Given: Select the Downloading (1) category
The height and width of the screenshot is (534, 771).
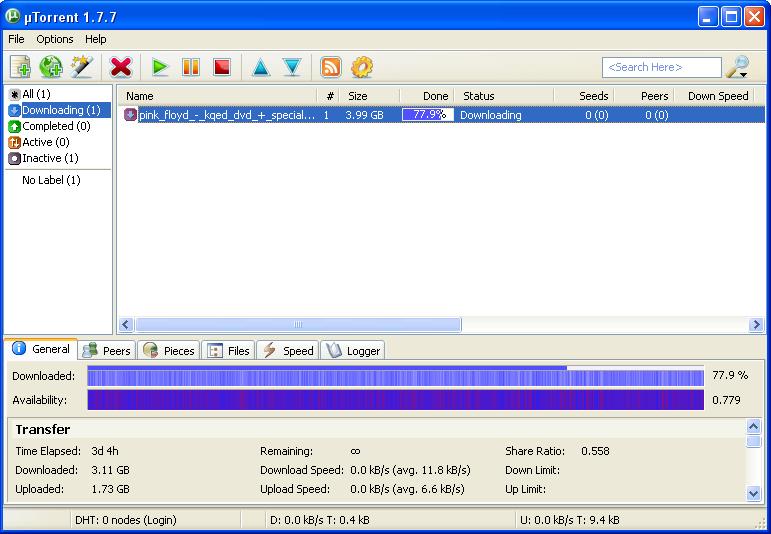Looking at the screenshot, I should coord(59,110).
